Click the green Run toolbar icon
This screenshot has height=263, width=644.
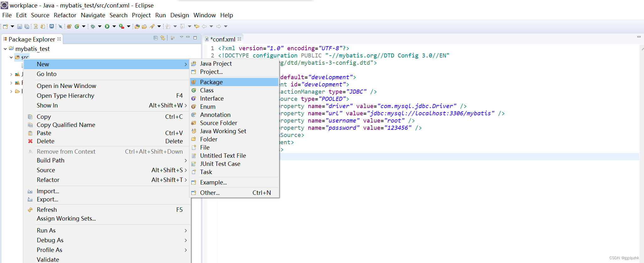point(107,26)
